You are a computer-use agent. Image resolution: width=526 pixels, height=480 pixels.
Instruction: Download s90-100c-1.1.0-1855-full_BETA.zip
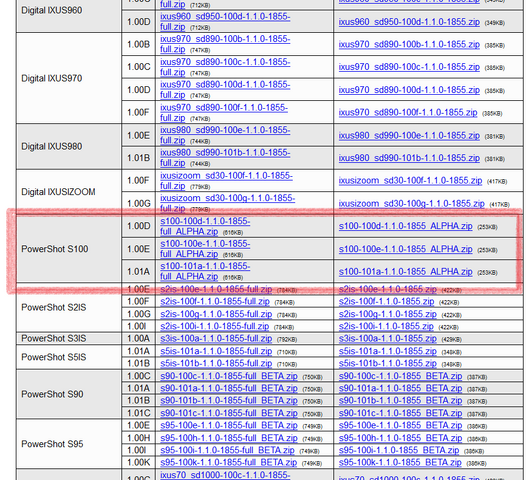[x=229, y=376]
